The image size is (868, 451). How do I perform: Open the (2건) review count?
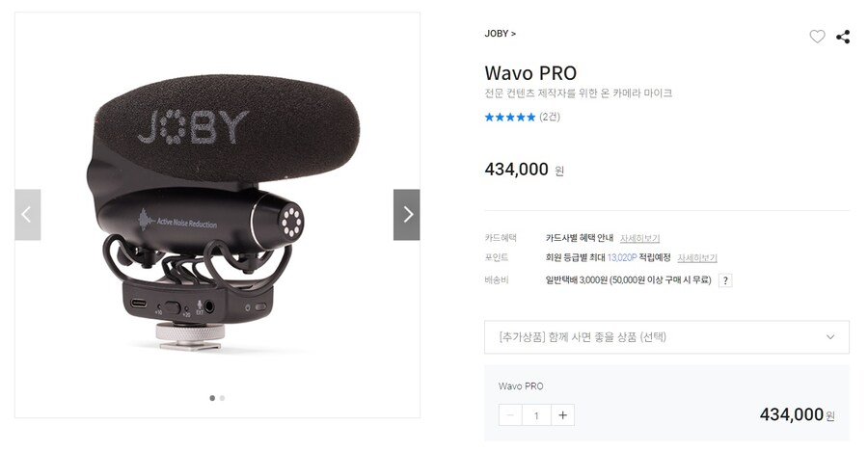[x=550, y=117]
